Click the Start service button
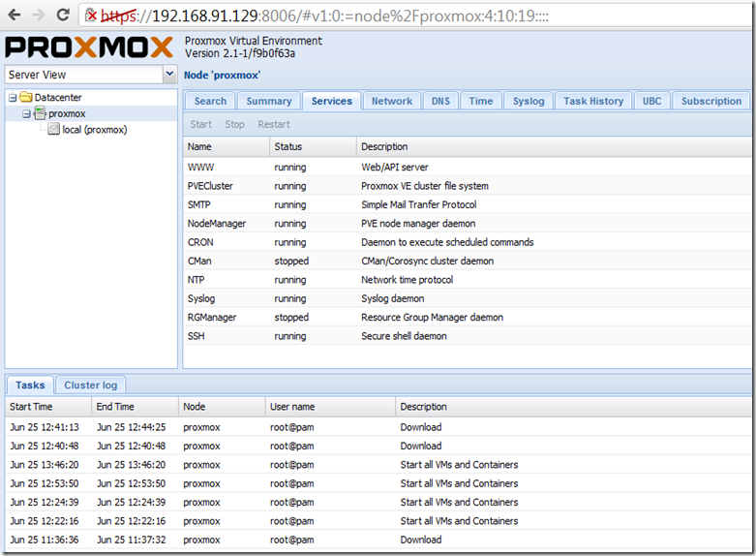756x556 pixels. tap(201, 125)
